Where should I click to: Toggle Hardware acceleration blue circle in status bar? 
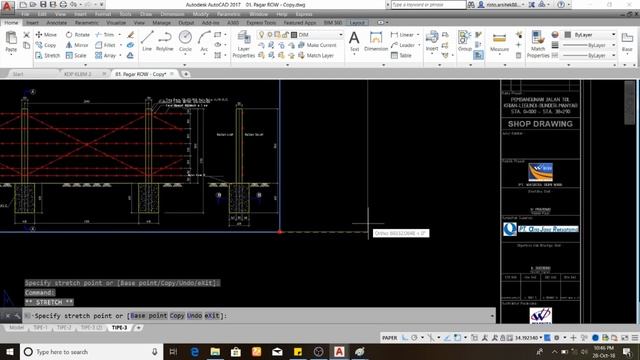595,338
